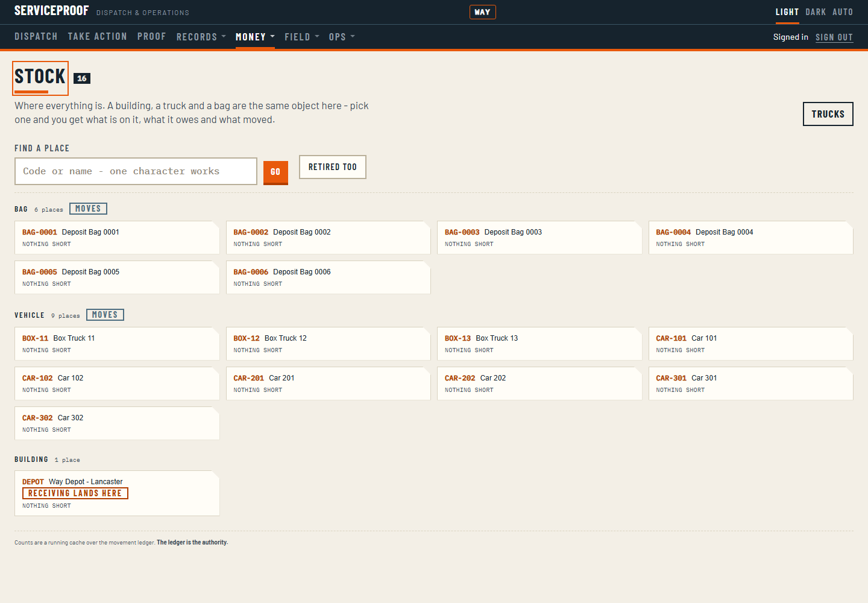Sign out of the account

tap(834, 37)
